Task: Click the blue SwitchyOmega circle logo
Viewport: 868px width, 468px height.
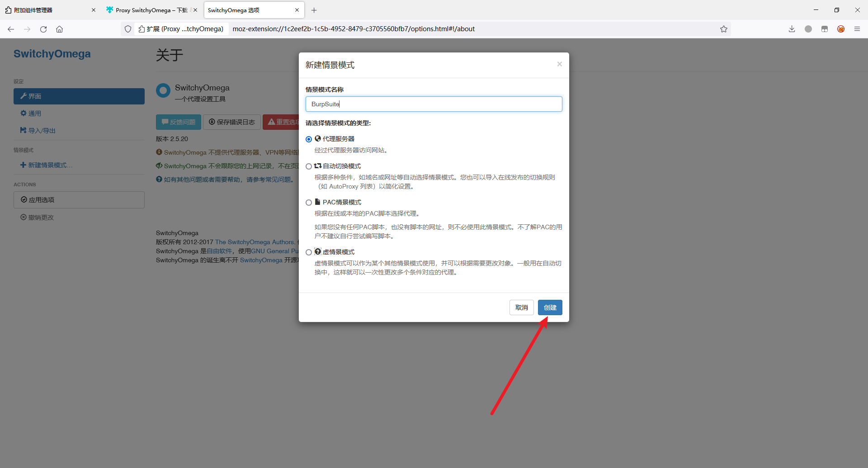Action: coord(163,90)
